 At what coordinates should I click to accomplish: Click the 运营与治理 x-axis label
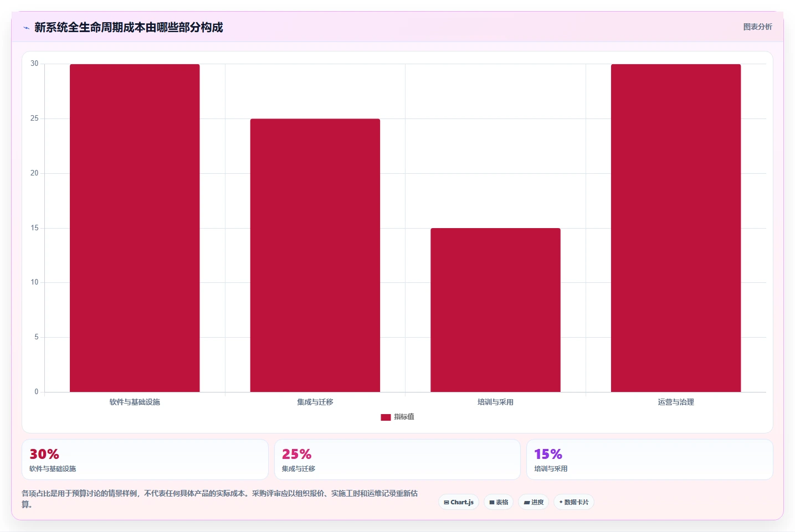(x=676, y=402)
